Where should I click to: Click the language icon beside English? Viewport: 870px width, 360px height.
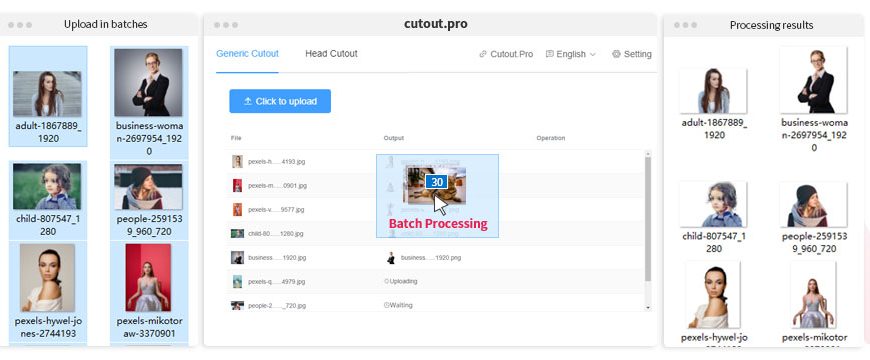549,54
